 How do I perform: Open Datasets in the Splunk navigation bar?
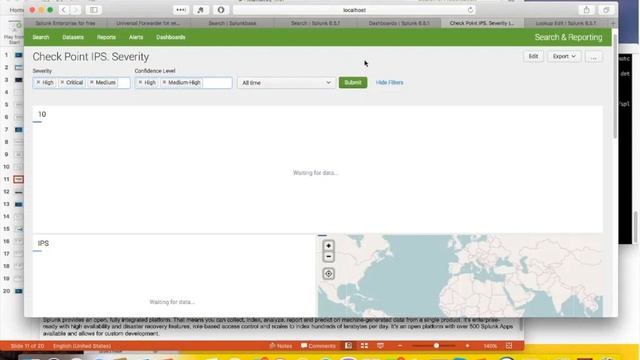[x=73, y=37]
